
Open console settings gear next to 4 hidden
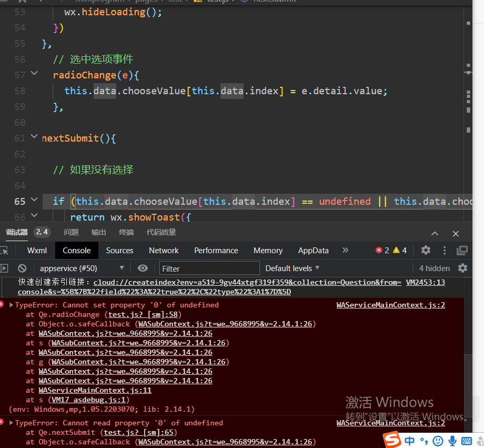(462, 268)
